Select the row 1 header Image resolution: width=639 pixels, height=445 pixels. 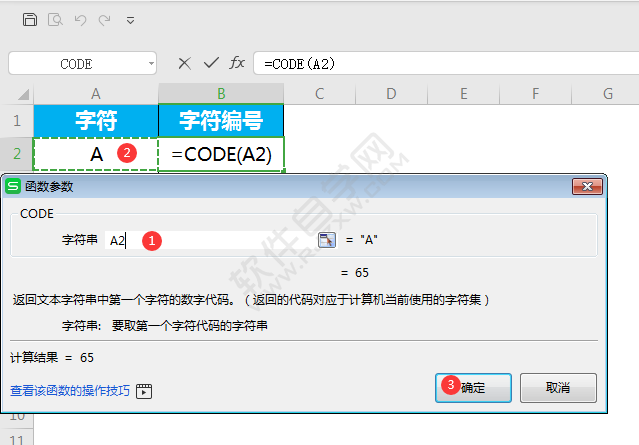click(x=17, y=121)
